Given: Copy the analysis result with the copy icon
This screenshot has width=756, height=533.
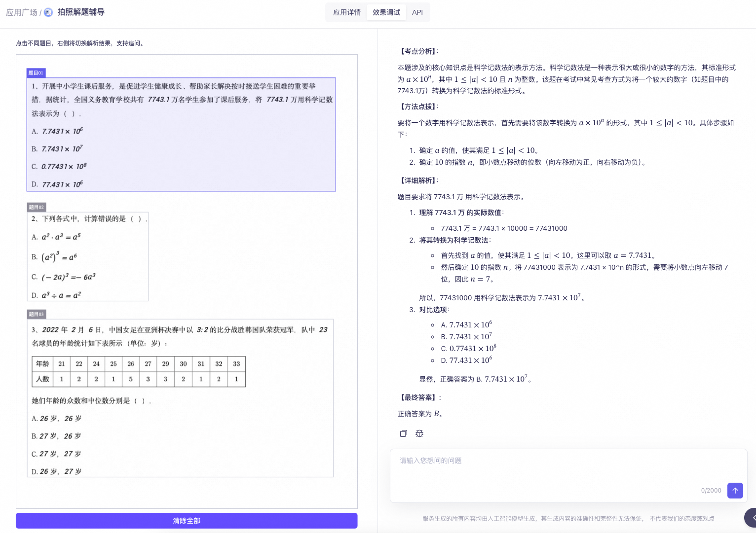Looking at the screenshot, I should coord(404,433).
